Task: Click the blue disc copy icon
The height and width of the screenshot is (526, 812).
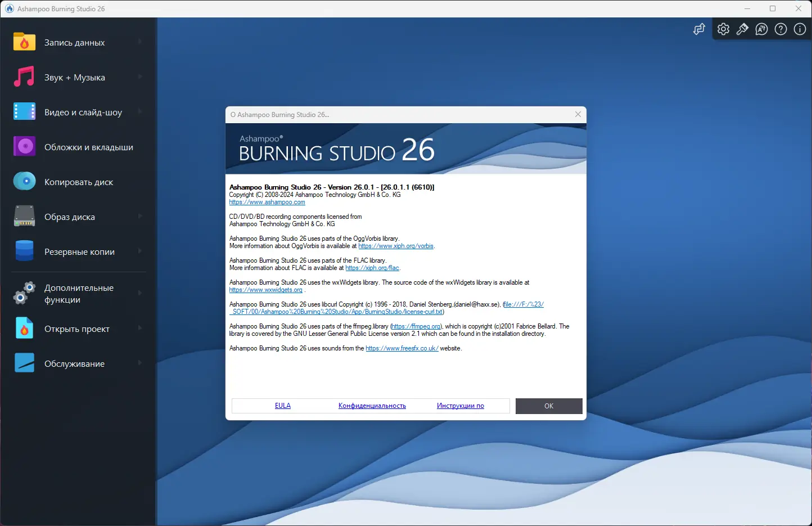Action: coord(24,181)
